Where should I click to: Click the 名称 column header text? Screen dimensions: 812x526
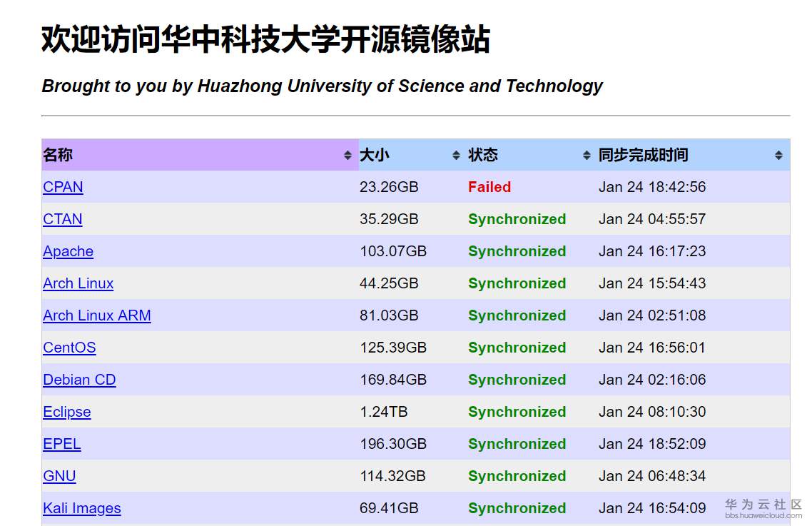point(58,155)
